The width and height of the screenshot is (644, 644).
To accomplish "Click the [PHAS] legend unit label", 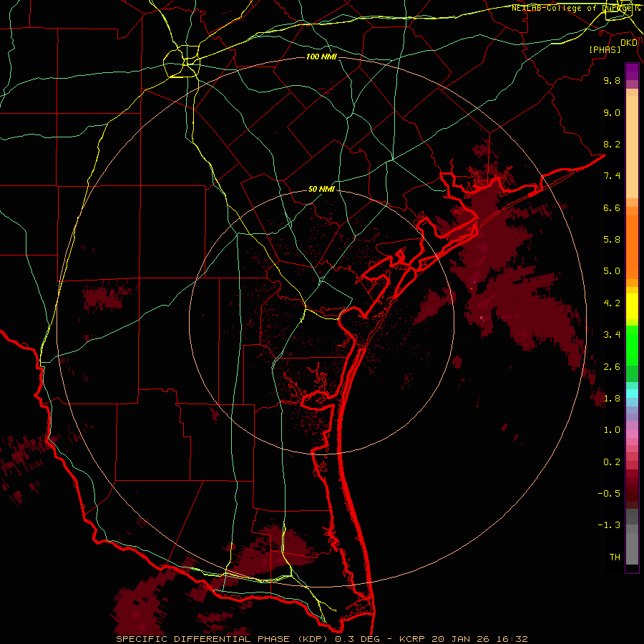I will pos(605,50).
